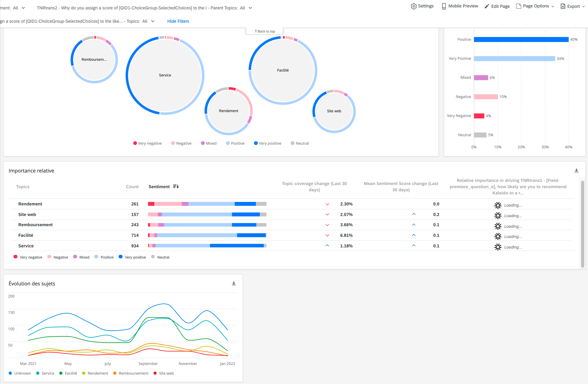
Task: Click the Positive 40% bar
Action: click(x=521, y=40)
